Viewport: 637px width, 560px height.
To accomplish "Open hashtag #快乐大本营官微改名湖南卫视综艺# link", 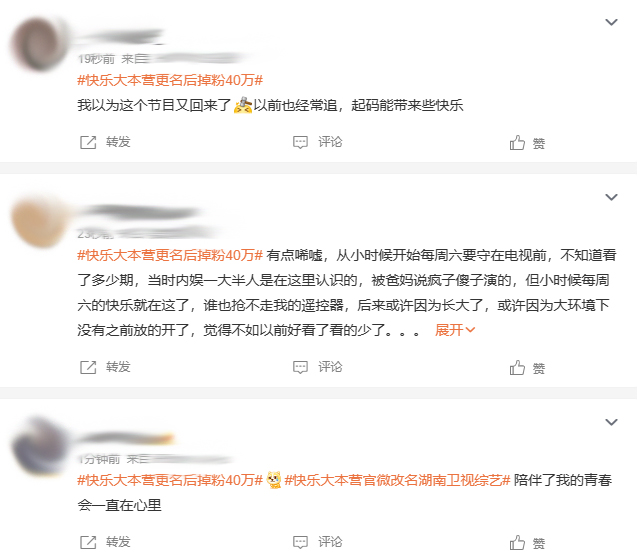I will click(x=397, y=480).
